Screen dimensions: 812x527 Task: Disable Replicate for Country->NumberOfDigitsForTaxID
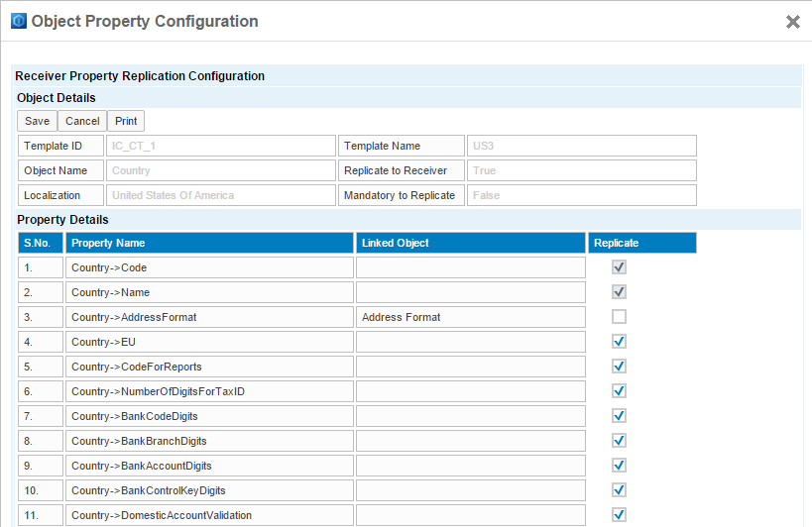coord(619,391)
